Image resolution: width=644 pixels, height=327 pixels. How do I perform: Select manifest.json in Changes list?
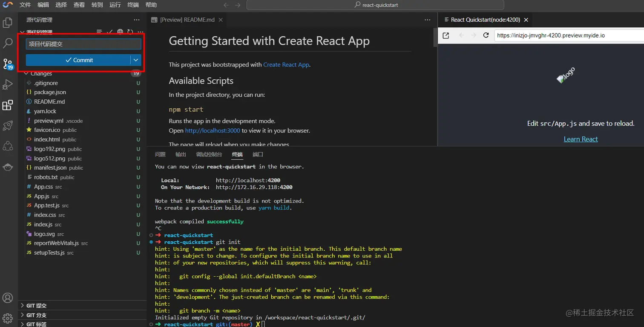83,168
